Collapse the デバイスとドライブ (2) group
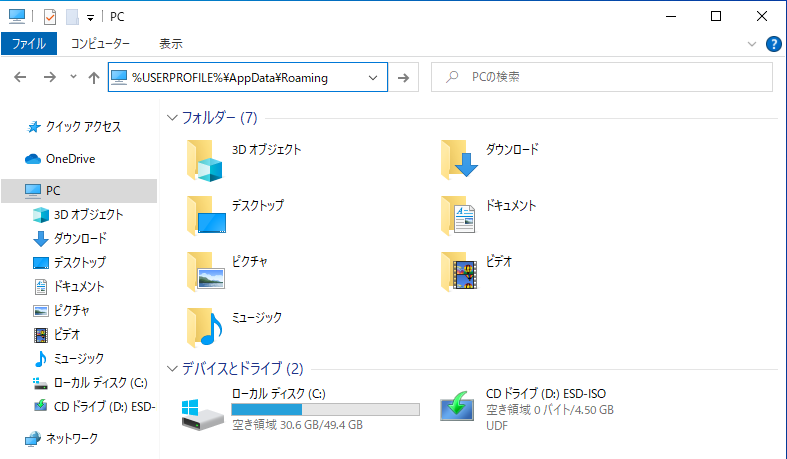Screen dimensions: 787x459 (173, 368)
